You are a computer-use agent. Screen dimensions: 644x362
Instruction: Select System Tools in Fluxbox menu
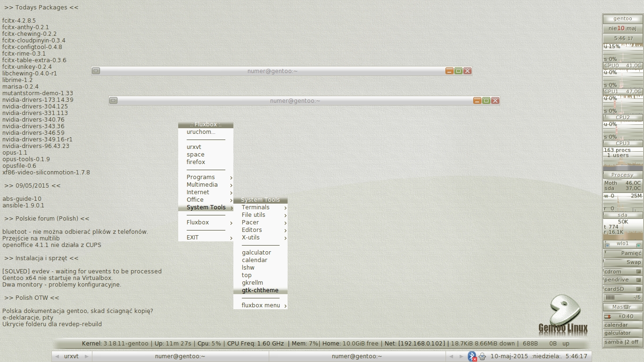(x=206, y=207)
